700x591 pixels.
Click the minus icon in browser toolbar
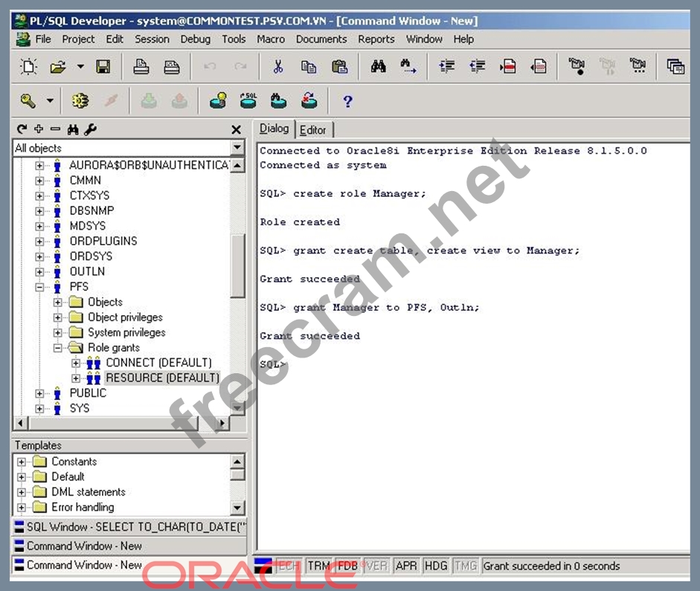click(x=55, y=129)
